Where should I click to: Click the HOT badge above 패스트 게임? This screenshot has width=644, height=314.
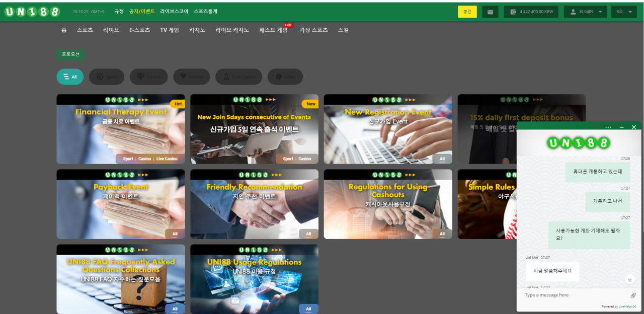pyautogui.click(x=288, y=25)
